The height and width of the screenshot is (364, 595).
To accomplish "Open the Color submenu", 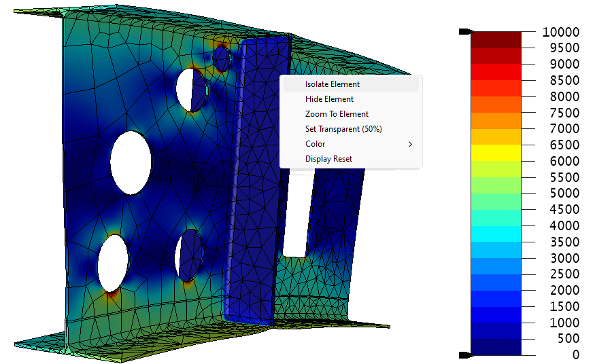I will pyautogui.click(x=316, y=144).
